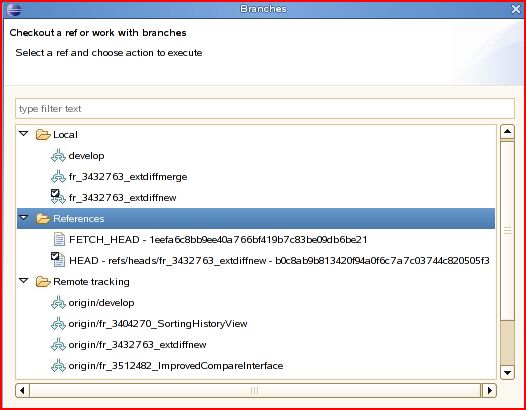Image resolution: width=526 pixels, height=410 pixels.
Task: Collapse the Remote tracking node
Action: [x=23, y=280]
